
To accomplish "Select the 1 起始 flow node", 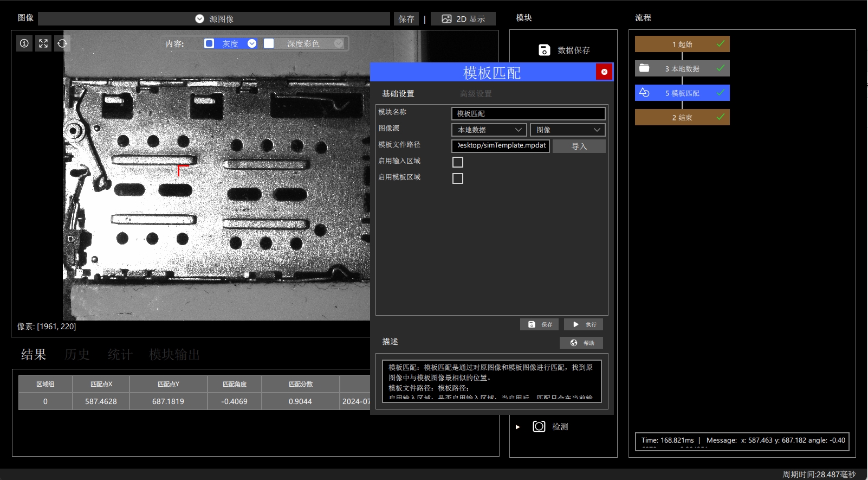I will click(682, 44).
